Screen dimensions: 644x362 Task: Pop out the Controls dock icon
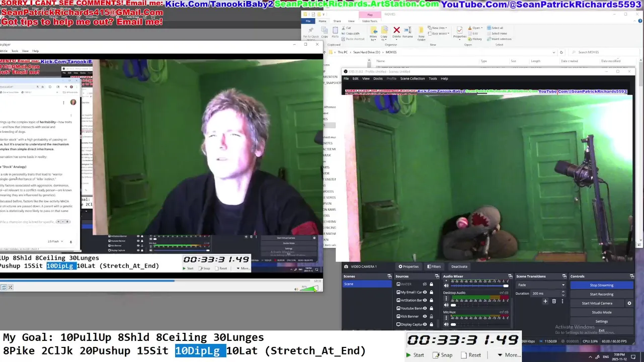coord(632,277)
